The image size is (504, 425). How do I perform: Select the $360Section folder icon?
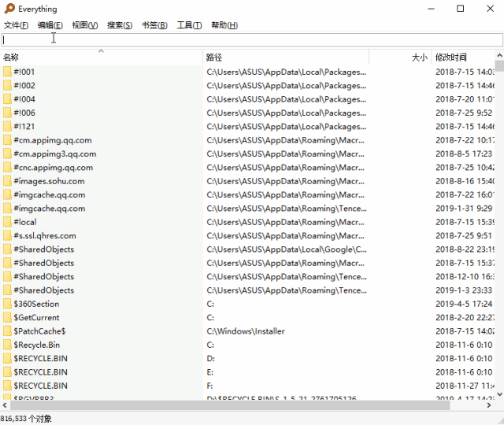[x=7, y=304]
